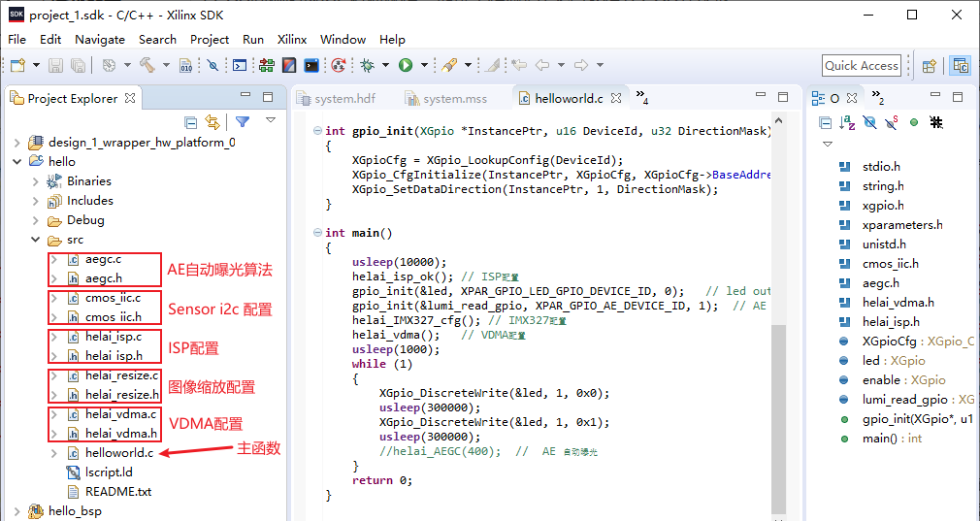
Task: Open the Build hammer dropdown arrow
Action: (166, 65)
